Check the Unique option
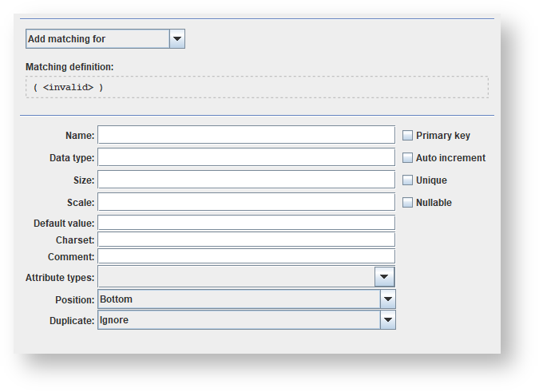The height and width of the screenshot is (392, 539). coord(407,180)
